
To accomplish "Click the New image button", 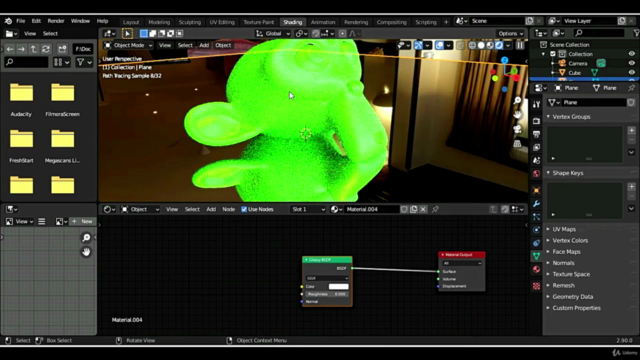I will 82,221.
